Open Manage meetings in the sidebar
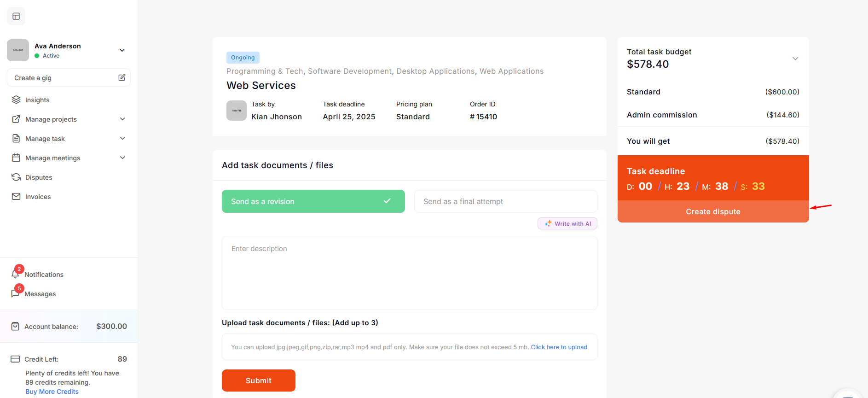This screenshot has height=398, width=868. point(52,158)
